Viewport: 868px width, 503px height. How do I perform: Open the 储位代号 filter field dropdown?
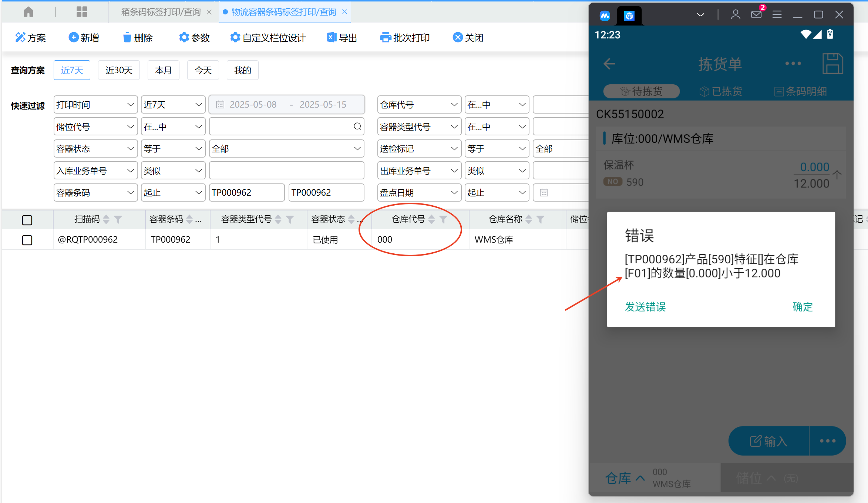pyautogui.click(x=95, y=127)
